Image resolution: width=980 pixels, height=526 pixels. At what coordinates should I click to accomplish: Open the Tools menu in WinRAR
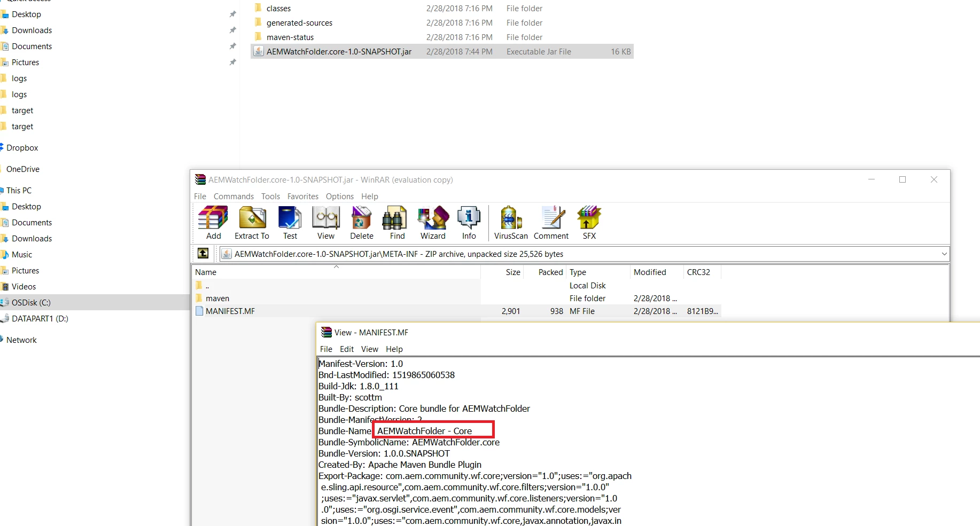click(x=270, y=197)
